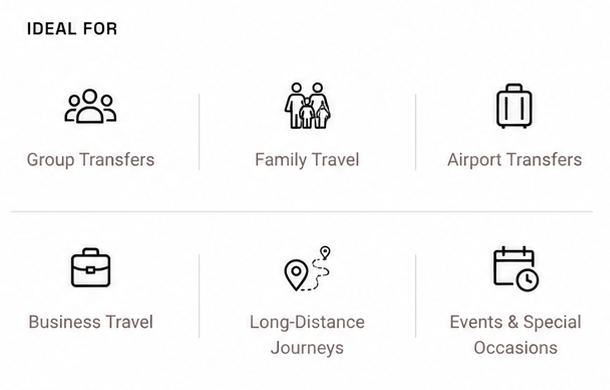Click the center person in group icon

90,106
